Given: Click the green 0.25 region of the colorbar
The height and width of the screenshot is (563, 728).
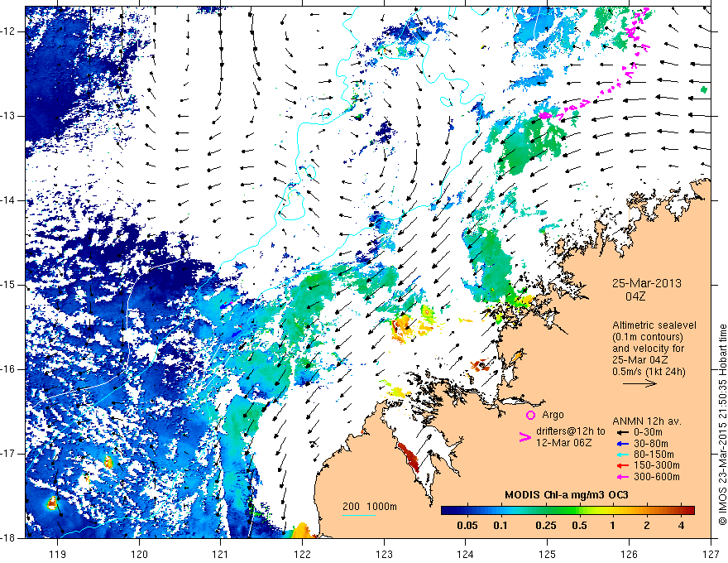Looking at the screenshot, I should tap(546, 511).
